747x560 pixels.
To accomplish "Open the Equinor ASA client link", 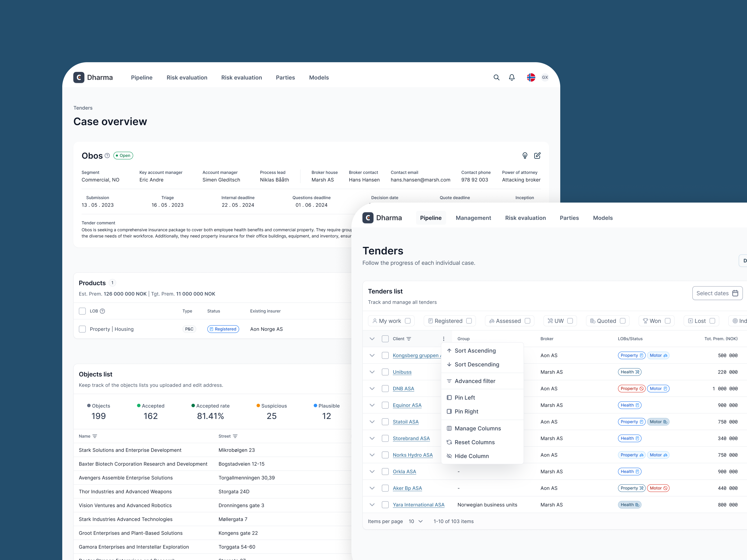I will [x=407, y=405].
